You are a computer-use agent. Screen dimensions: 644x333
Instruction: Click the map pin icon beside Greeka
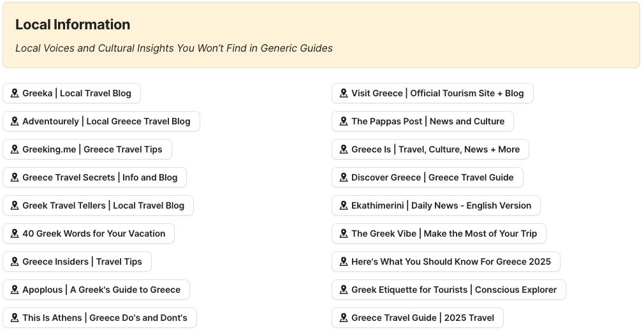coord(15,93)
